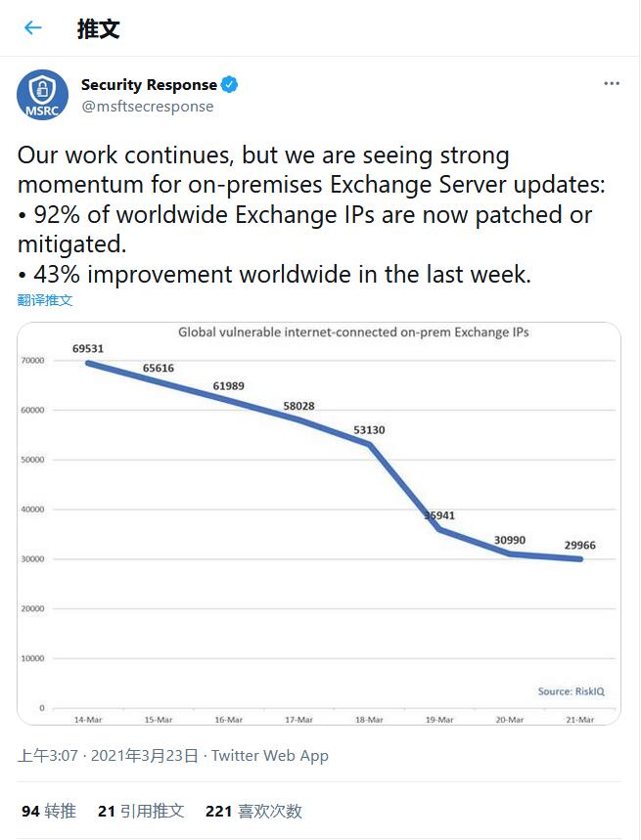Open the MSRC profile avatar
The width and height of the screenshot is (641, 840).
pyautogui.click(x=42, y=96)
